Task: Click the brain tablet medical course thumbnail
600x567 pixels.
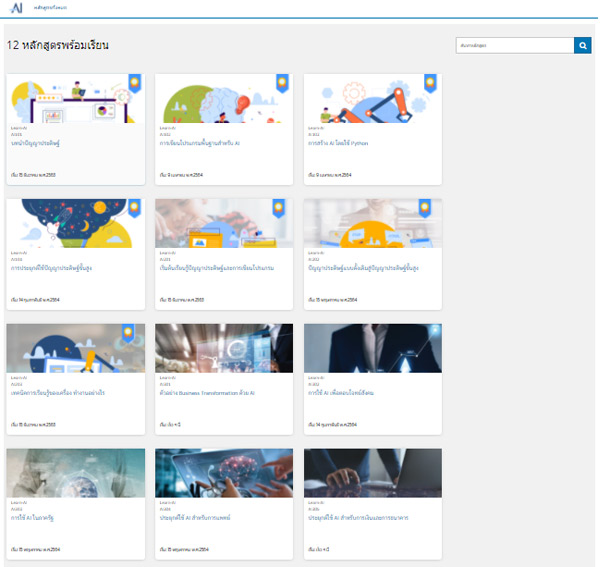Action: (224, 472)
